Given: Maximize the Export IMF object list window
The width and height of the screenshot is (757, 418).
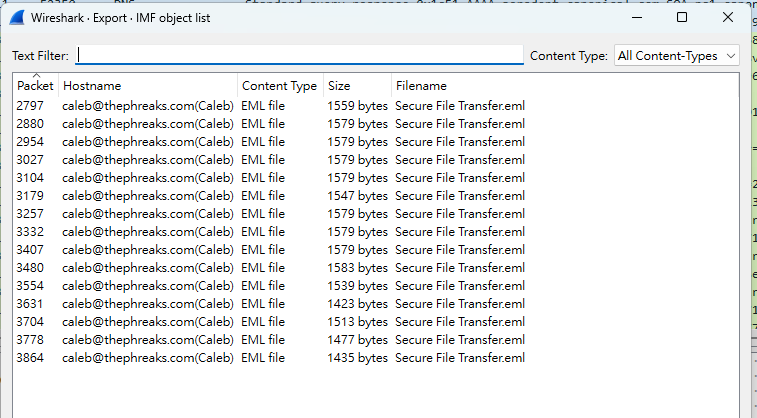Looking at the screenshot, I should pyautogui.click(x=682, y=17).
